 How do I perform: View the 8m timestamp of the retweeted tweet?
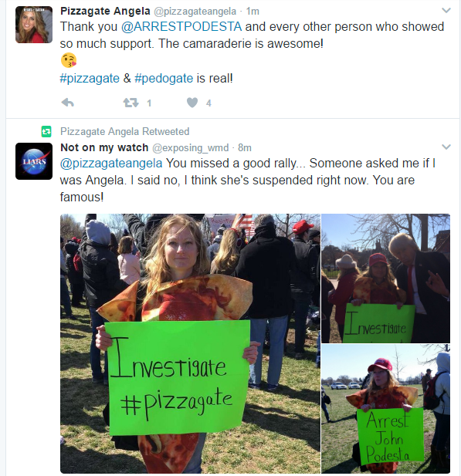coord(245,148)
